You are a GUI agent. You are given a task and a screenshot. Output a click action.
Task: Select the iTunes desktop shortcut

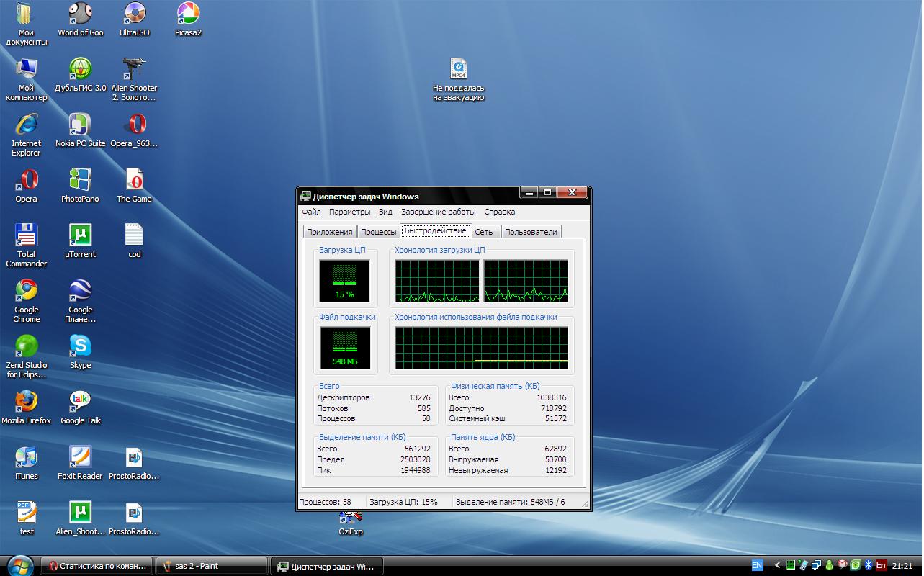27,458
